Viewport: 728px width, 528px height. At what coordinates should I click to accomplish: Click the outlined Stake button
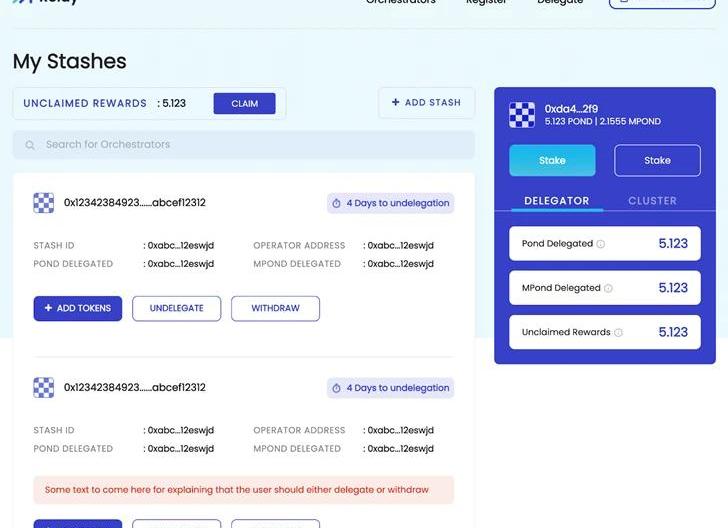(x=657, y=161)
